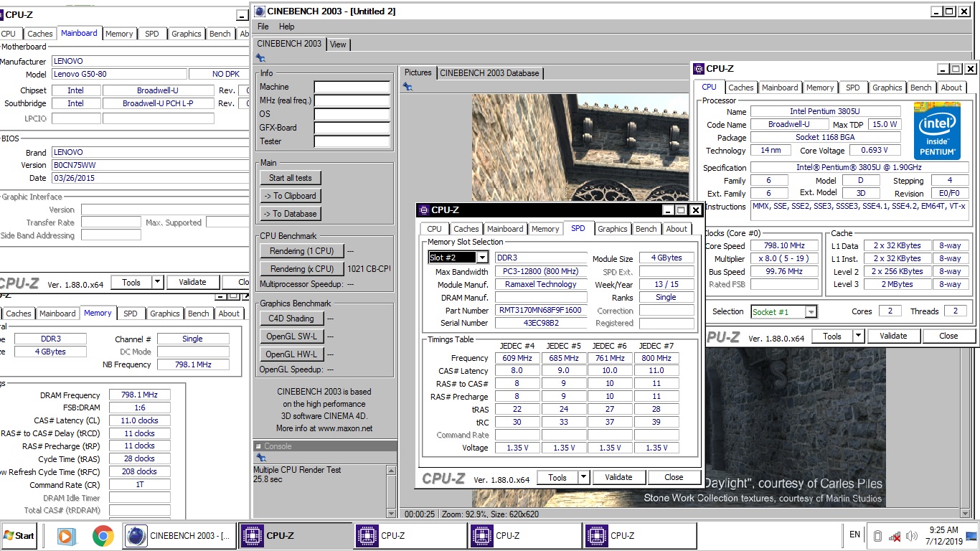
Task: Open Tools dropdown arrow in Mainboard CPU-Z window
Action: (157, 282)
